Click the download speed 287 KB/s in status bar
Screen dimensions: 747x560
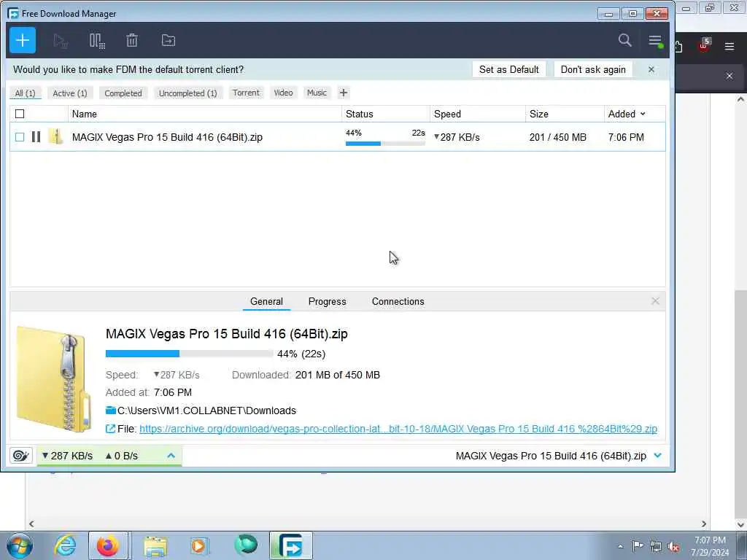pos(67,456)
